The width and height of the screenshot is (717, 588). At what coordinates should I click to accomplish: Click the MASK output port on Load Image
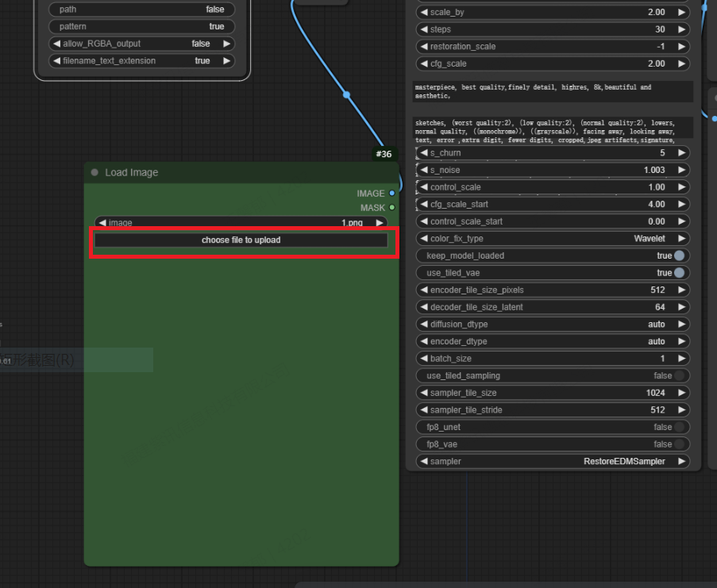click(391, 207)
